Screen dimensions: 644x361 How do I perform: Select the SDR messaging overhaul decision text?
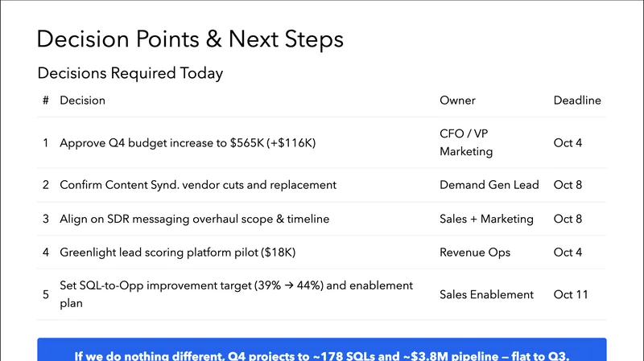tap(194, 219)
